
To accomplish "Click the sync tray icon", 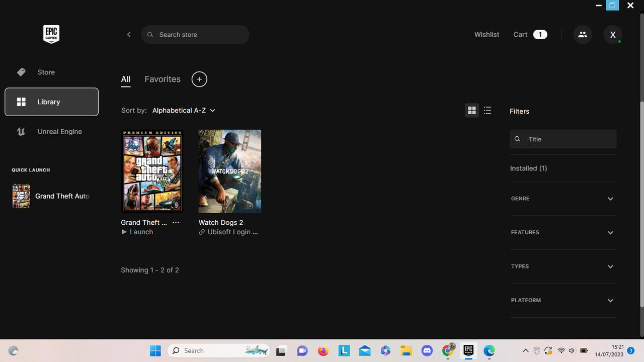I will coord(548,350).
